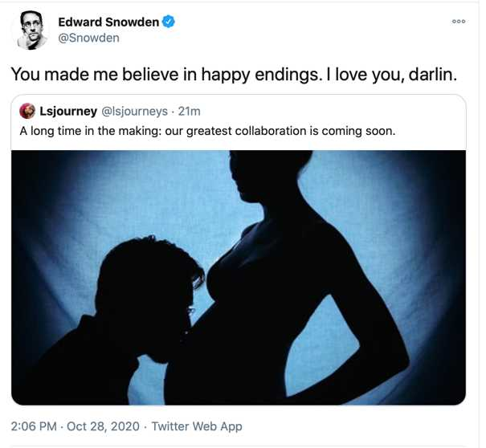Open Edward Snowden's profile avatar
486x448 pixels.
point(31,30)
